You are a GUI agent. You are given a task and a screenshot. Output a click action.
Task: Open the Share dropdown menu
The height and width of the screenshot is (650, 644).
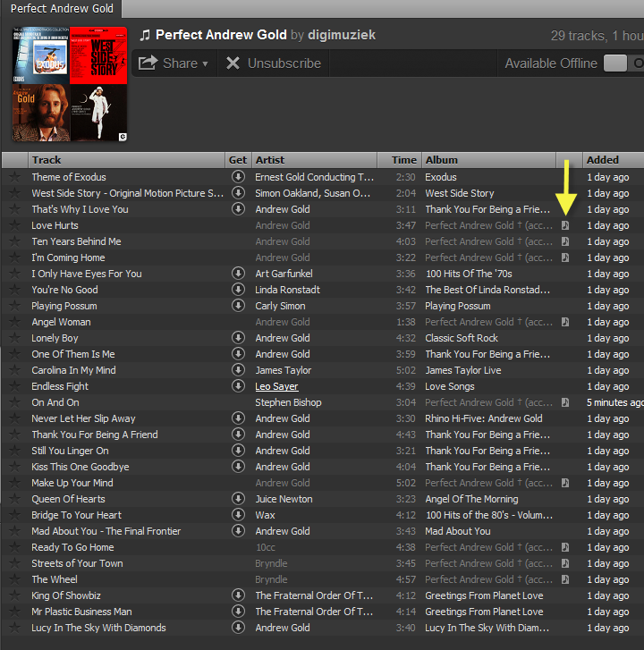174,63
